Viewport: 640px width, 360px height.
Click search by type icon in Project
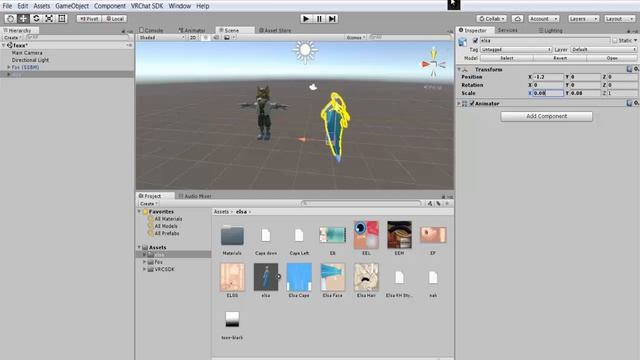pos(430,203)
